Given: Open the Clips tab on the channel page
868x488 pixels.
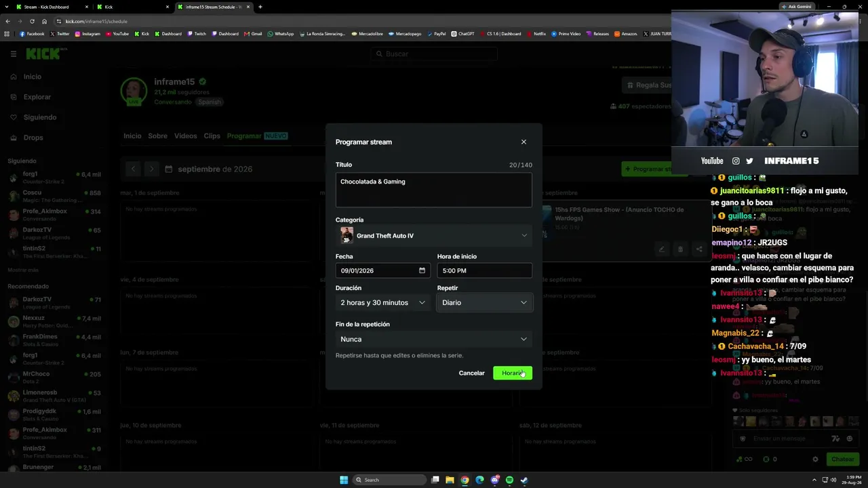Looking at the screenshot, I should [212, 136].
